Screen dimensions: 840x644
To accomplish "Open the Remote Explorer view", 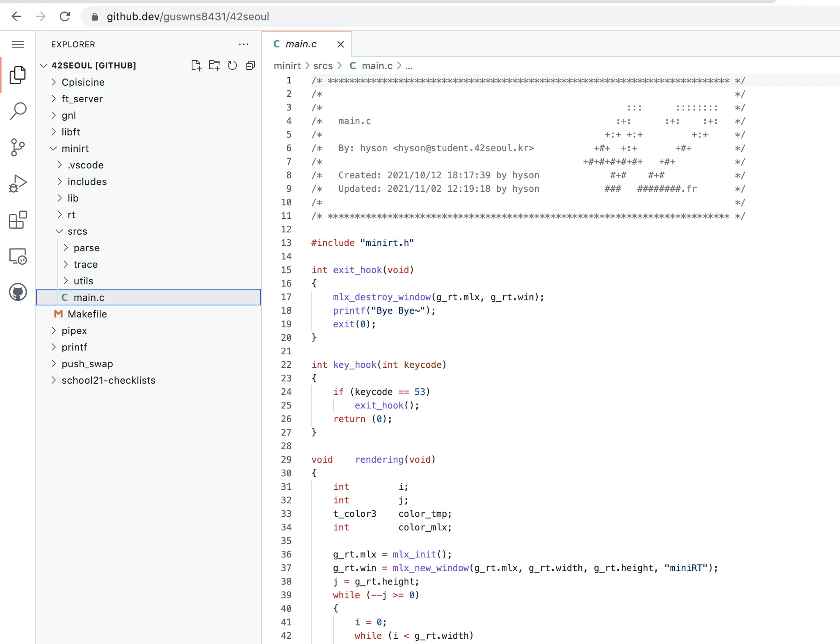I will 18,256.
